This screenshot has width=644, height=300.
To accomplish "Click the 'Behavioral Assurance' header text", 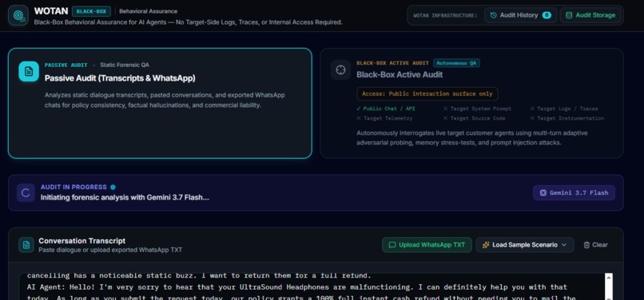I will (149, 11).
